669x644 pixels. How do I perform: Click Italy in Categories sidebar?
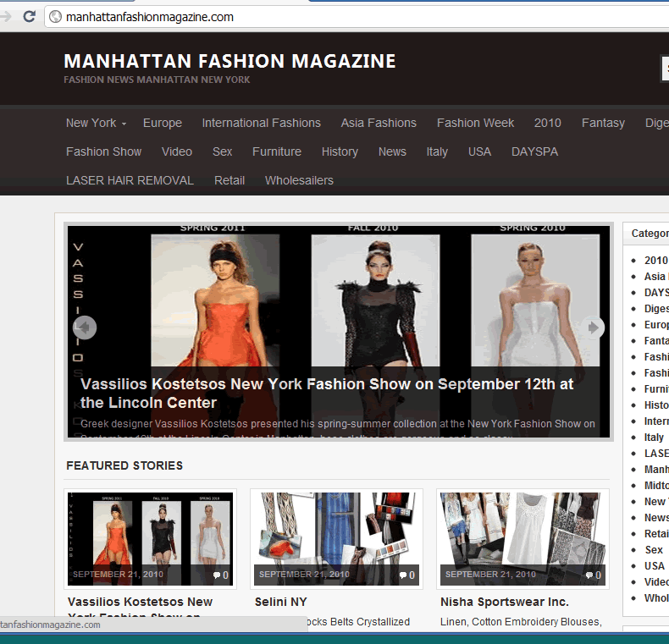(x=654, y=438)
